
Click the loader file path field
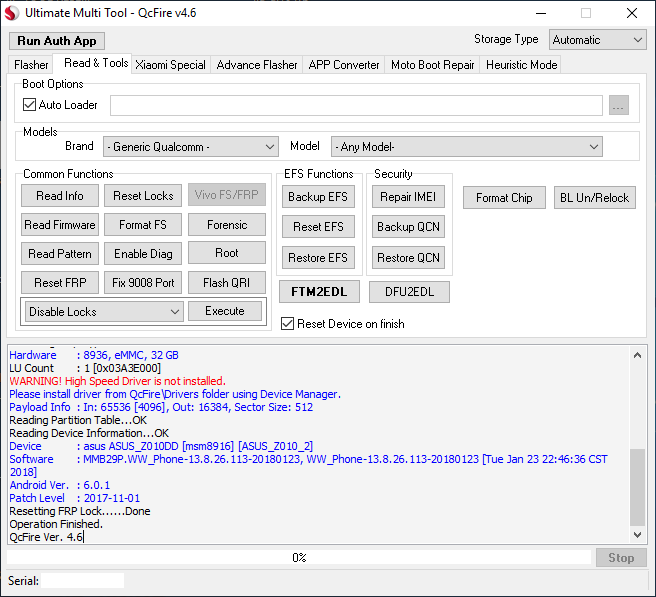pyautogui.click(x=356, y=105)
